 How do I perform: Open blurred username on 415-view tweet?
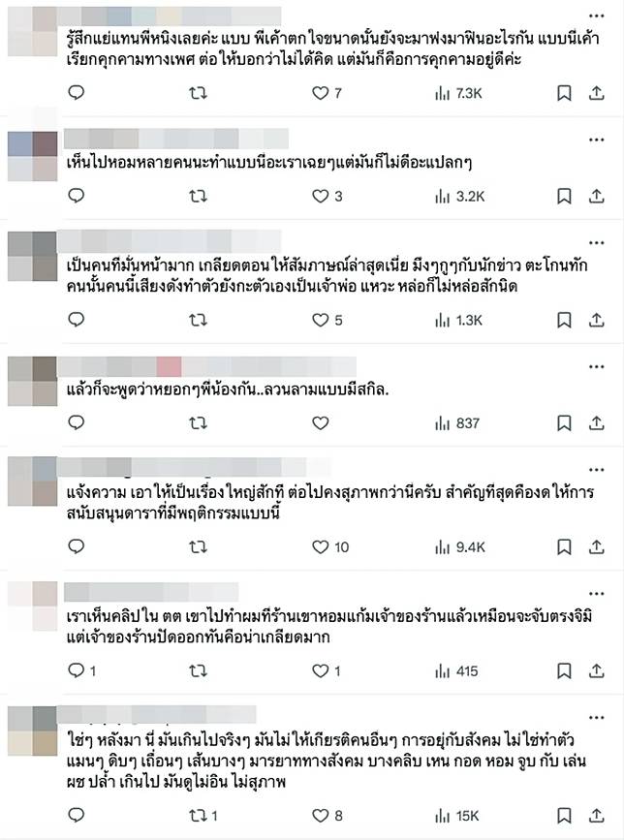tap(151, 593)
